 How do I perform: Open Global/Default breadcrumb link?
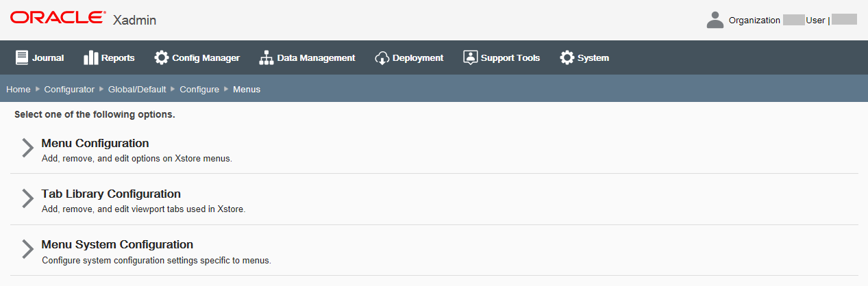click(137, 90)
